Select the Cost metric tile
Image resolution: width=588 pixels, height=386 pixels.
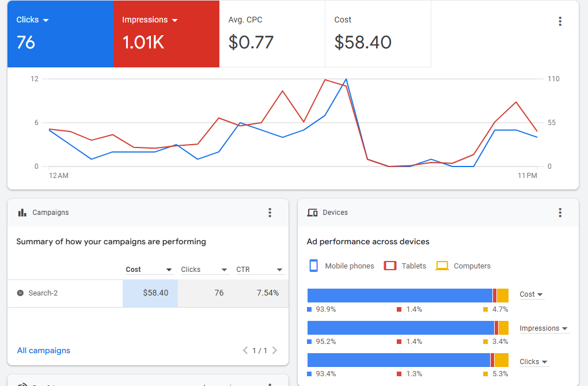pyautogui.click(x=378, y=34)
